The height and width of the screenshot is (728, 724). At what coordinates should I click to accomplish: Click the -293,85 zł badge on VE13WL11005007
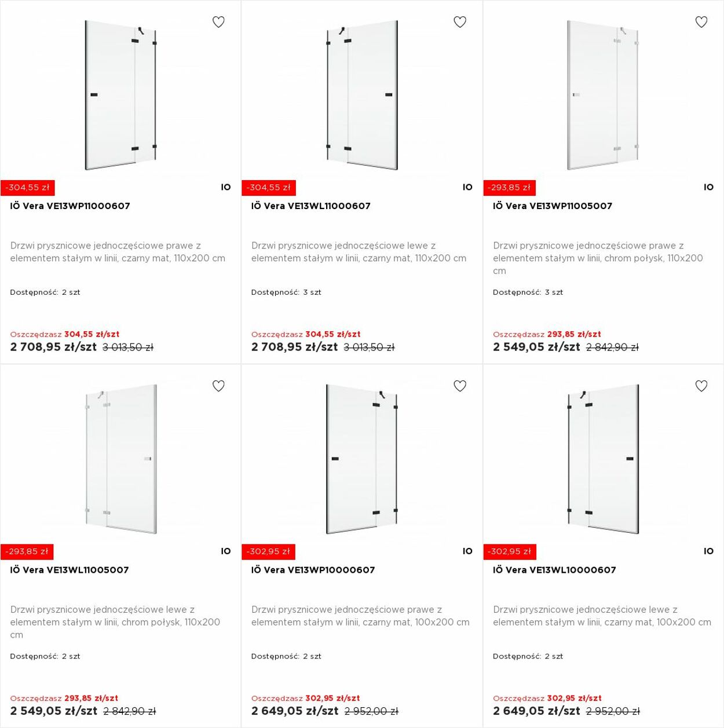coord(27,551)
